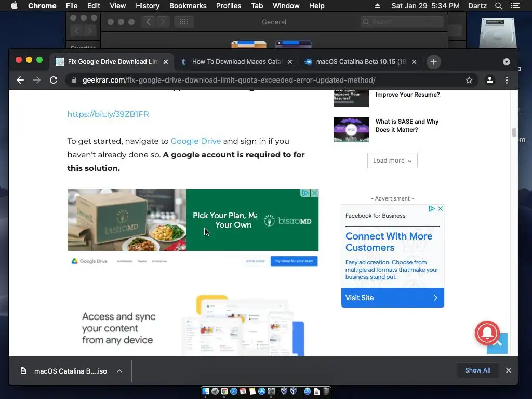This screenshot has width=532, height=399.
Task: Open the Bookmarks menu
Action: (x=188, y=6)
